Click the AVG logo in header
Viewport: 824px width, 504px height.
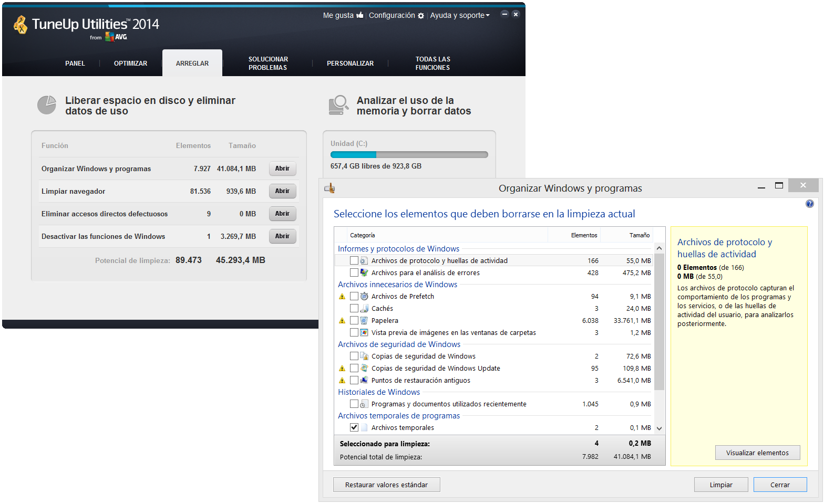116,37
